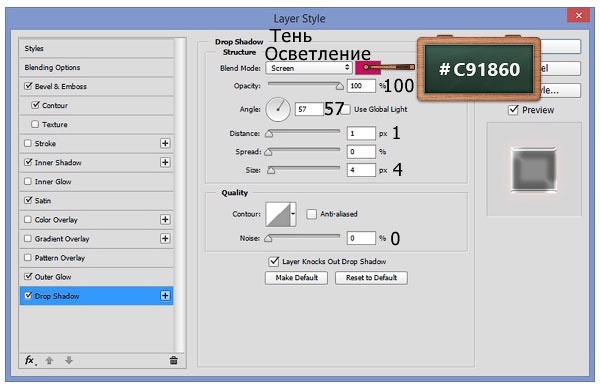Viewport: 600px width, 388px height.
Task: Click the Distance value field
Action: pos(361,133)
